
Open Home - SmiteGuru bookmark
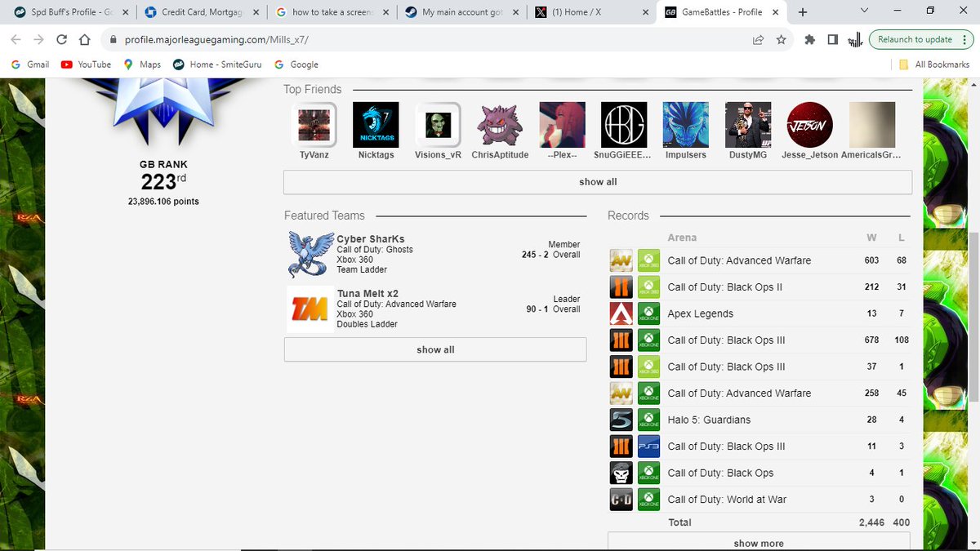(x=219, y=64)
